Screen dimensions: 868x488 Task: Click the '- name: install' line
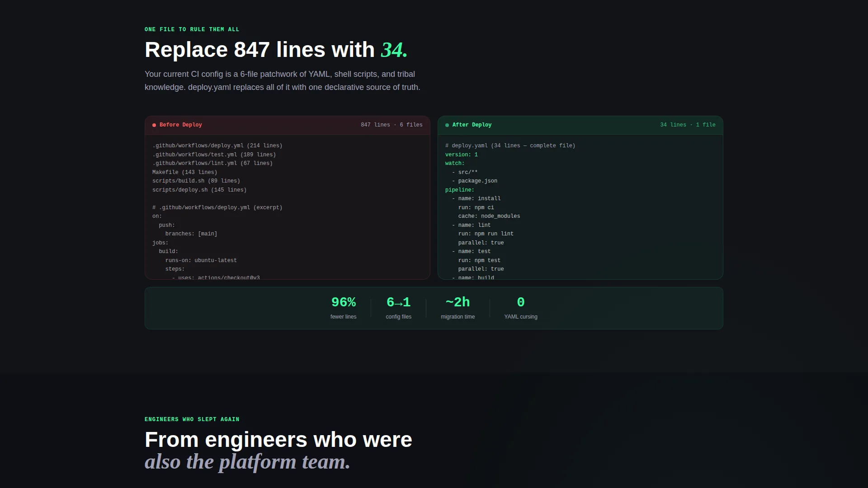[x=476, y=198]
